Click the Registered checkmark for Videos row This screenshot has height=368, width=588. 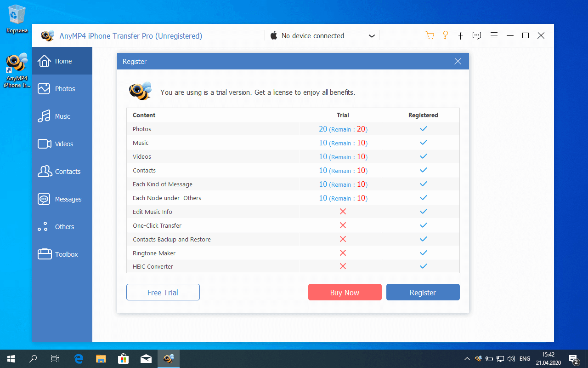point(424,156)
